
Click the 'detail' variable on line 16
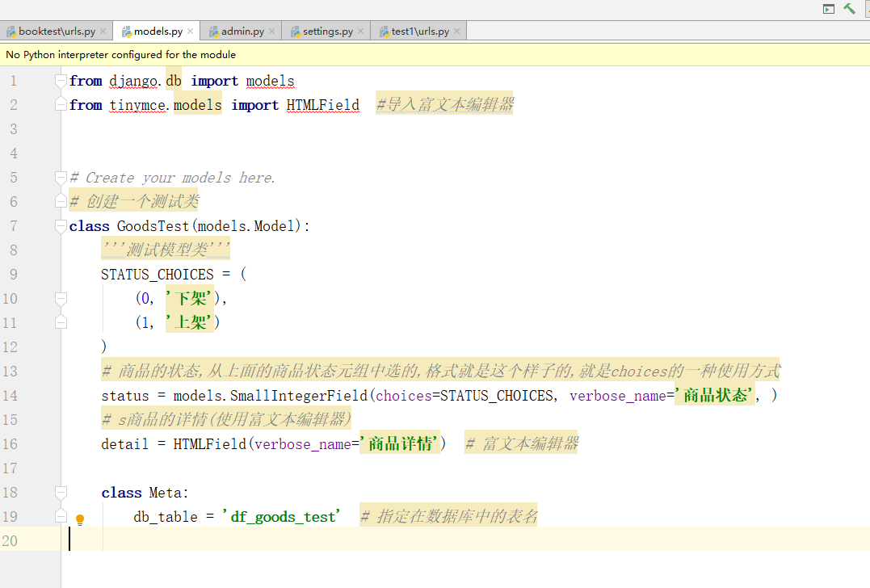125,443
